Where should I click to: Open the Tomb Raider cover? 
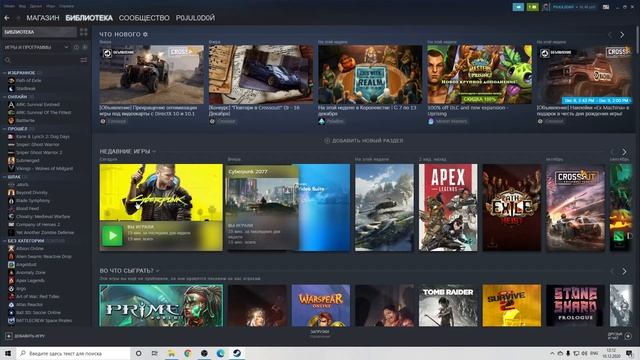(448, 305)
